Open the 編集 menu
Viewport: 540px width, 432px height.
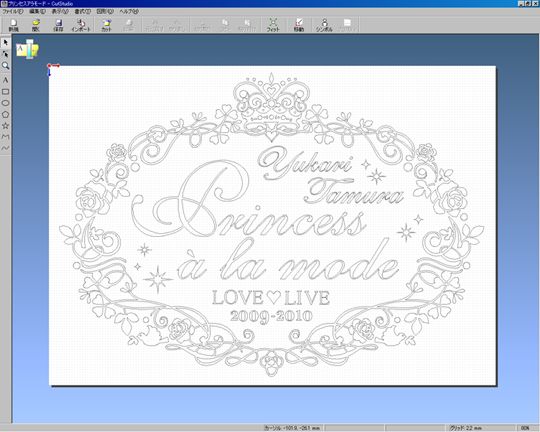pos(37,11)
